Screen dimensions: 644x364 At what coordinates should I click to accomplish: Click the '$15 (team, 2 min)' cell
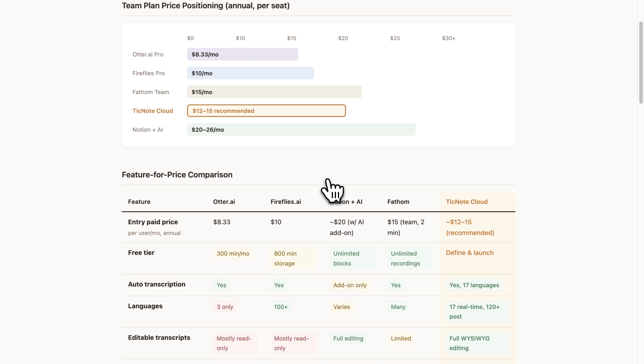406,227
